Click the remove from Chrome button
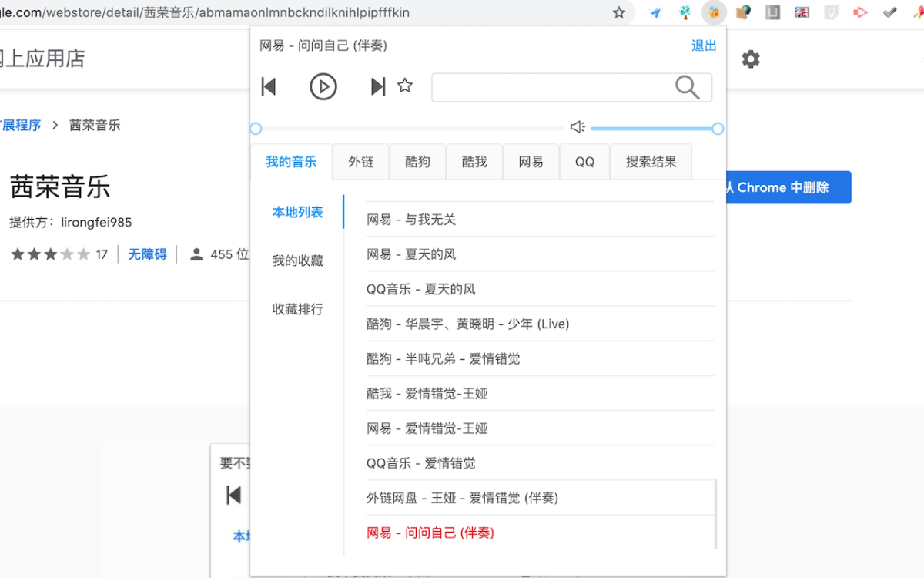The image size is (924, 578). [x=787, y=187]
